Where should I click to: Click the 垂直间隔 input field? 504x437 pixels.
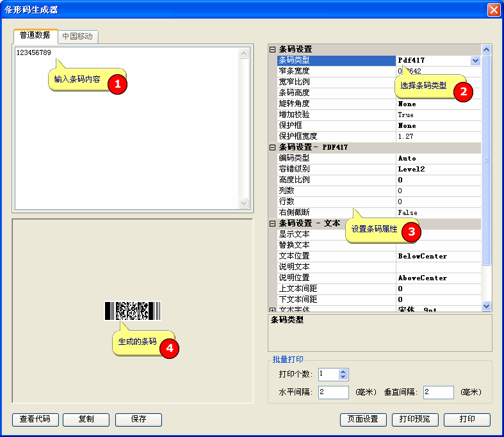(x=438, y=392)
